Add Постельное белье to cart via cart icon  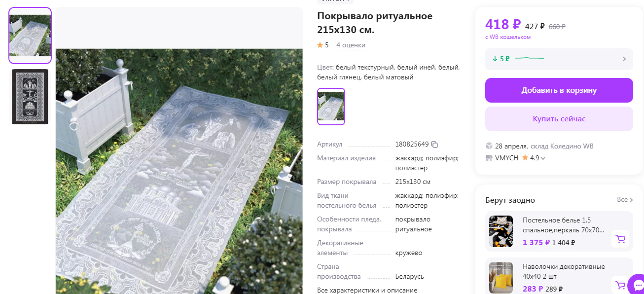click(x=620, y=239)
